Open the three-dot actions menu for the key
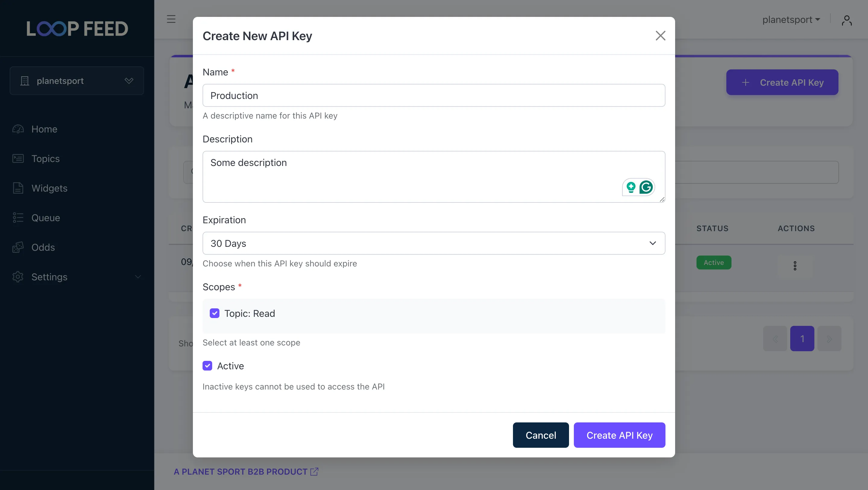Image resolution: width=868 pixels, height=490 pixels. pos(795,266)
